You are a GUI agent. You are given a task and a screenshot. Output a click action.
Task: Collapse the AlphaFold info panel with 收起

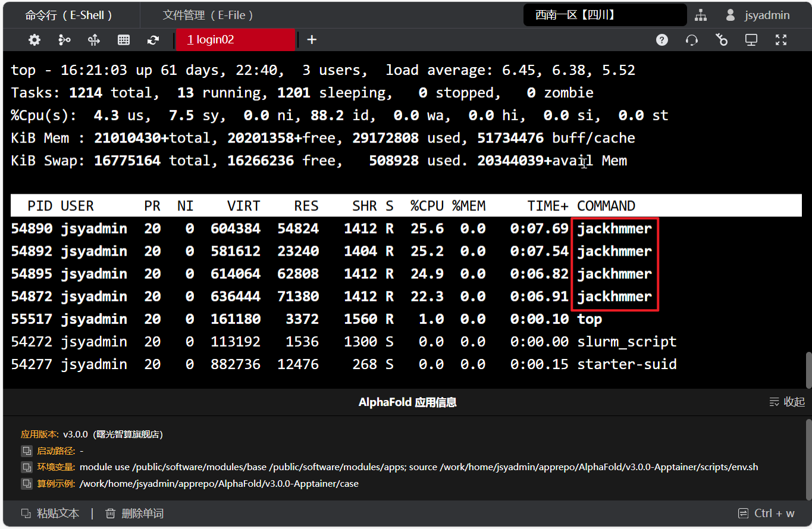(x=787, y=402)
